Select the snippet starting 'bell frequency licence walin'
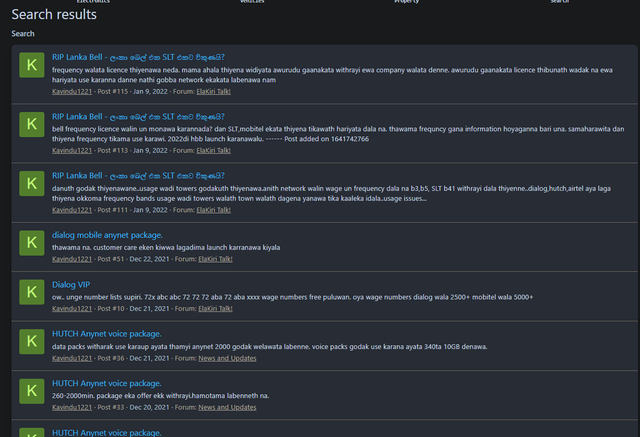Screen dimensions: 640x437 [x=338, y=134]
